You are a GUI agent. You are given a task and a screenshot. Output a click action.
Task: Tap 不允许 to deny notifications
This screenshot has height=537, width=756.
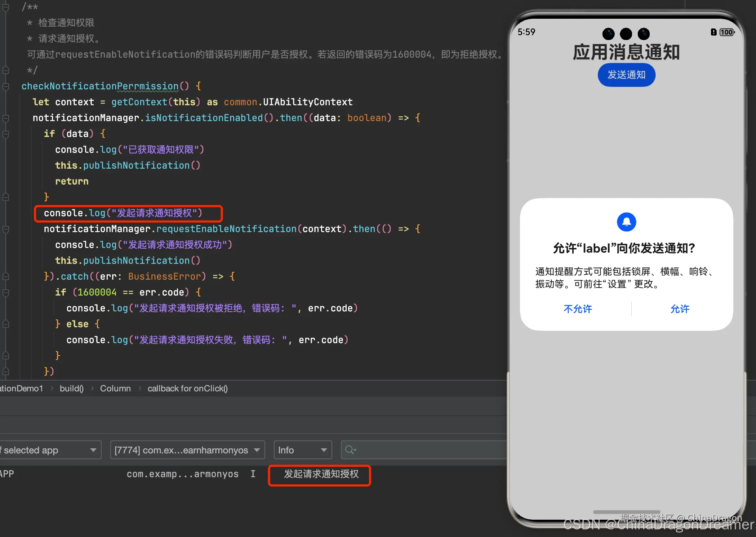point(578,309)
